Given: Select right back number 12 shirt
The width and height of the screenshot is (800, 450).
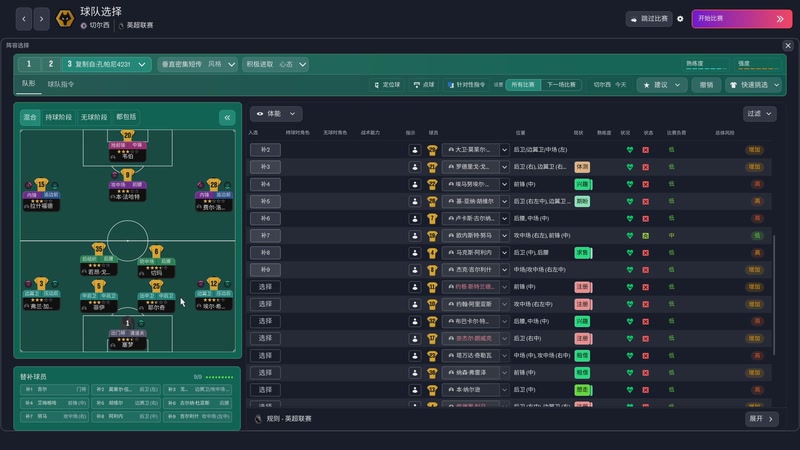Looking at the screenshot, I should [214, 283].
